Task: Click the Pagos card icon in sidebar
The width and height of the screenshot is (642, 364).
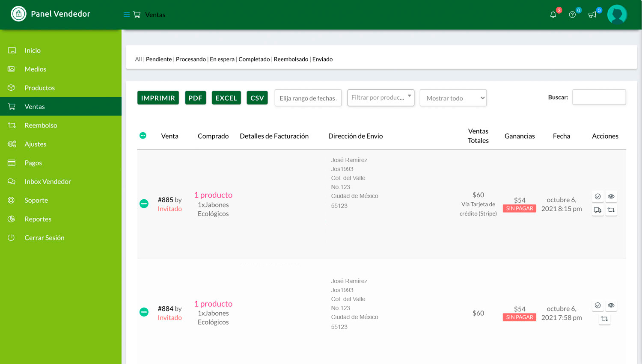Action: (12, 163)
